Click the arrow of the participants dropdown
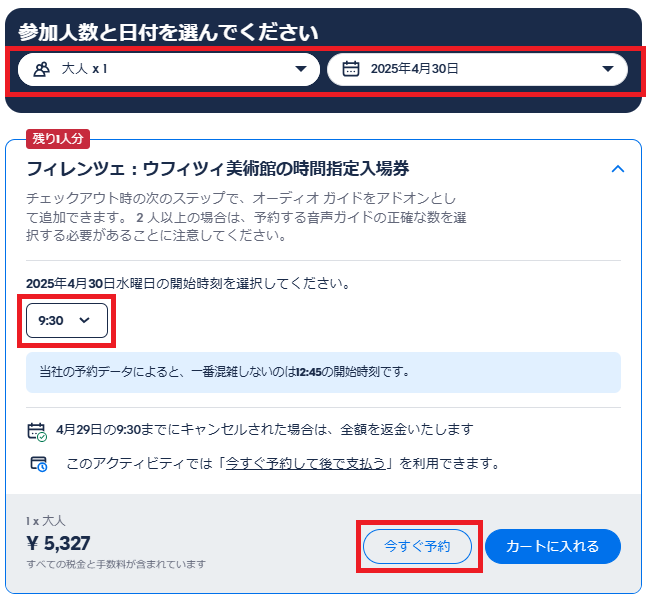Screen dimensions: 653x607 click(301, 69)
